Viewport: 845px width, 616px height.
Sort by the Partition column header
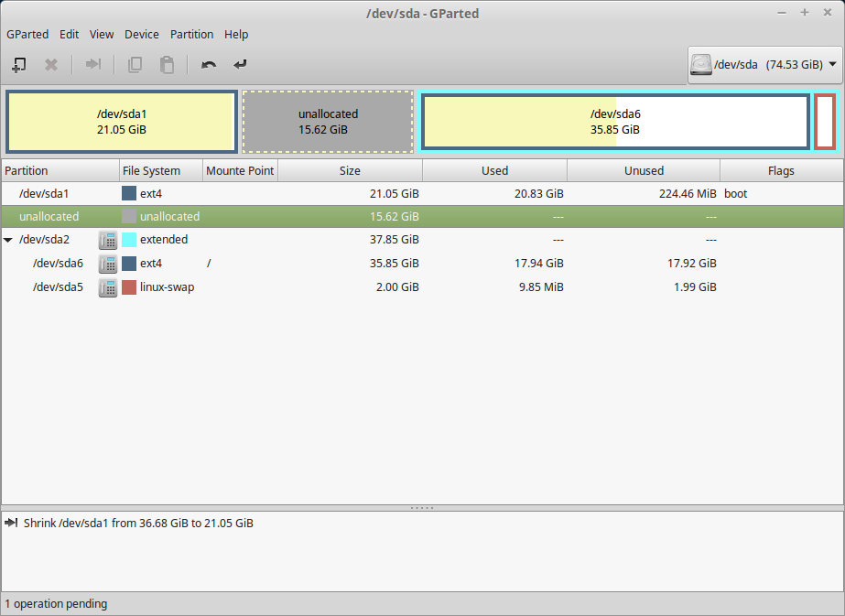click(60, 171)
